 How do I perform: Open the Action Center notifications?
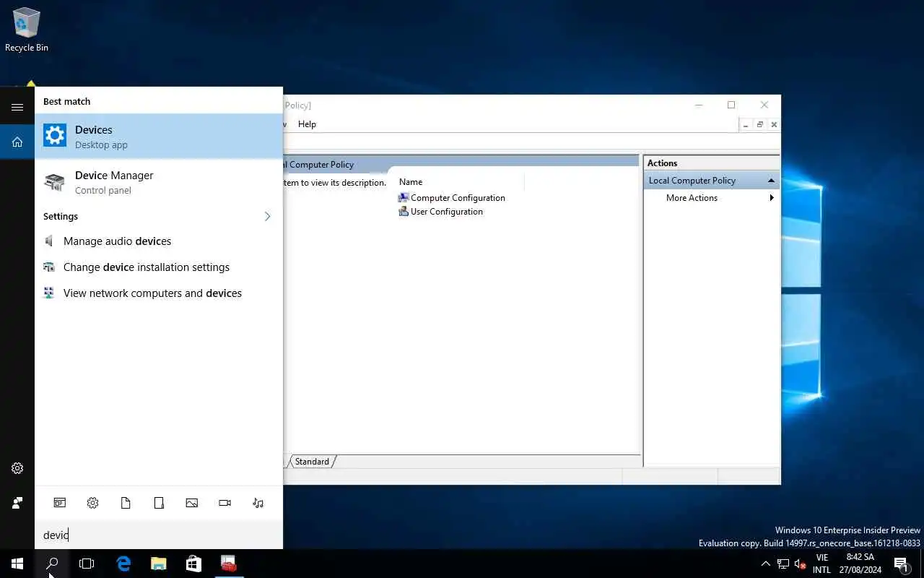tap(902, 564)
